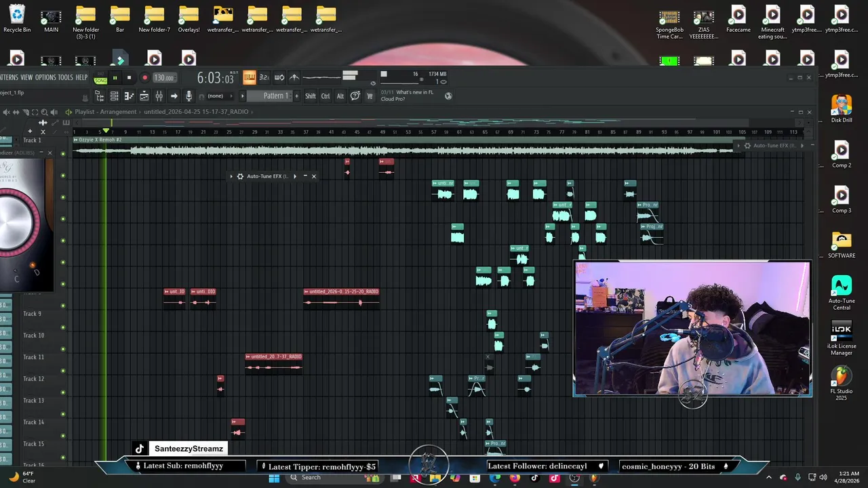Open the shopping cart content library icon
Viewport: 868px width, 488px height.
coord(370,96)
